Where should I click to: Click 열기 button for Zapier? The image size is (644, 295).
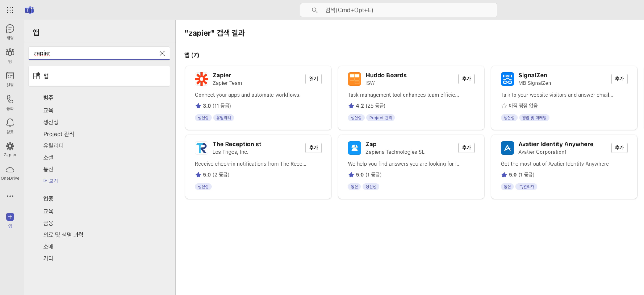click(313, 79)
